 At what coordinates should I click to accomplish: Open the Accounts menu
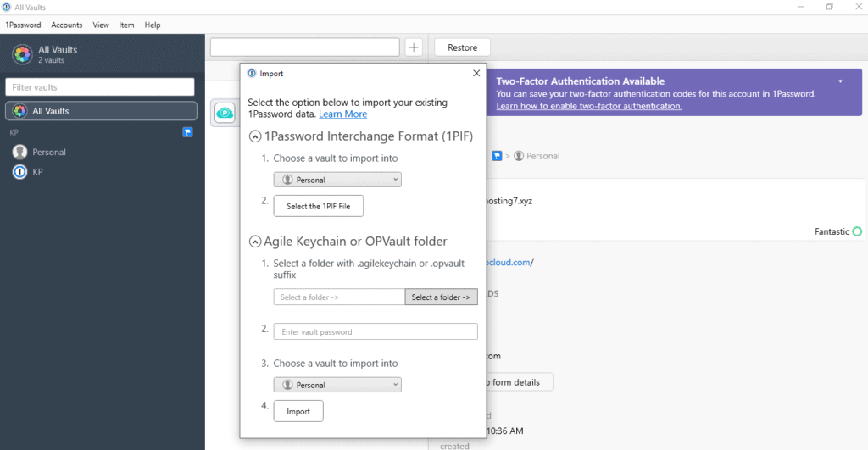(x=67, y=25)
